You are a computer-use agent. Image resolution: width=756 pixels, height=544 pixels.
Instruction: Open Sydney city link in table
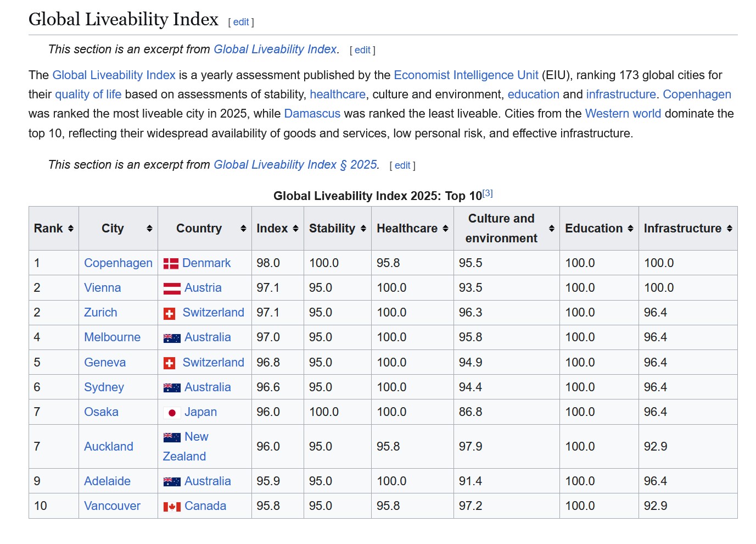tap(104, 387)
